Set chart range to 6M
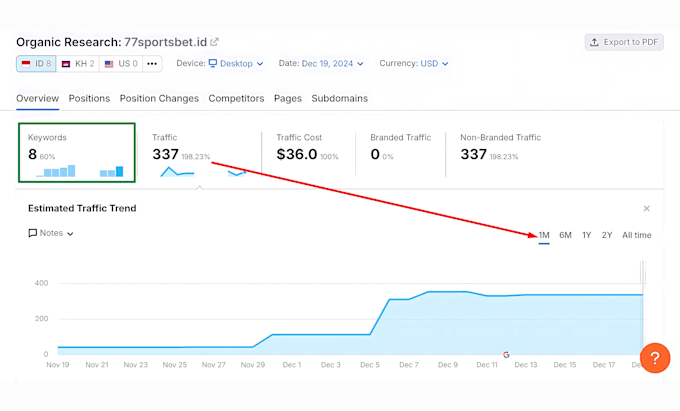Image resolution: width=680 pixels, height=411 pixels. pos(565,235)
